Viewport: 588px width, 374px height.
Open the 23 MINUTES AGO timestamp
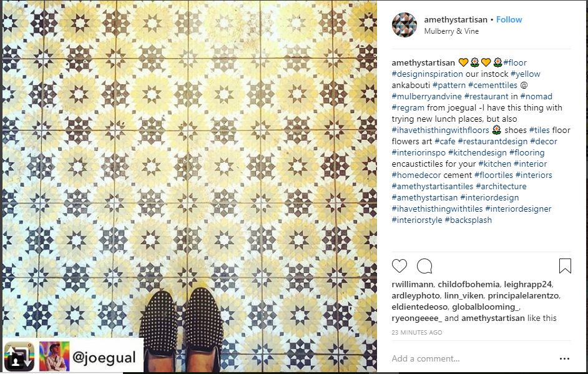click(416, 332)
